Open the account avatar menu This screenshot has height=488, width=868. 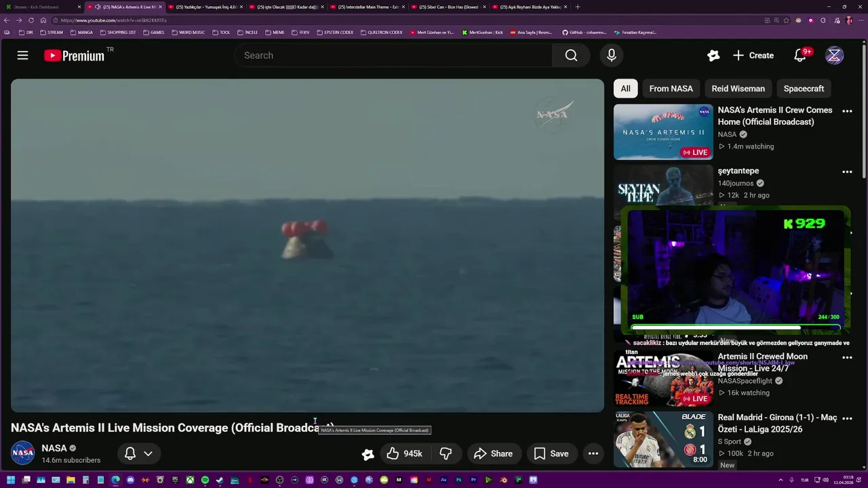[x=834, y=56]
